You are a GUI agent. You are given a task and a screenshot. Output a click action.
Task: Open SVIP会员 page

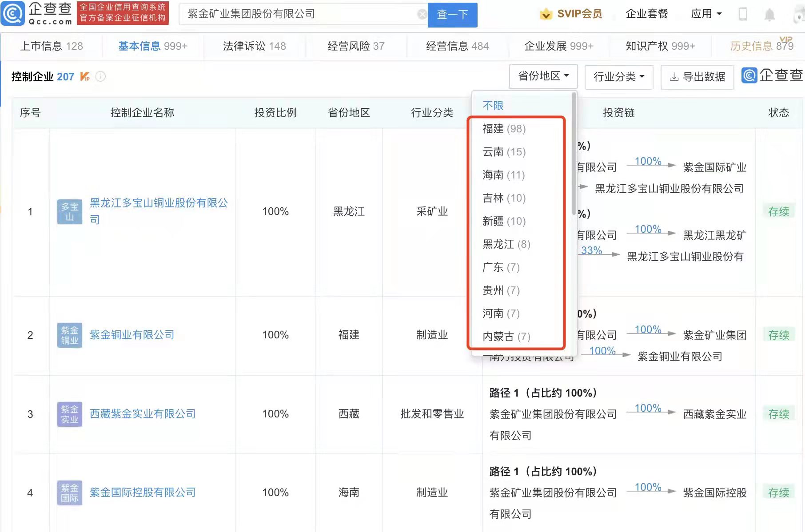click(580, 14)
